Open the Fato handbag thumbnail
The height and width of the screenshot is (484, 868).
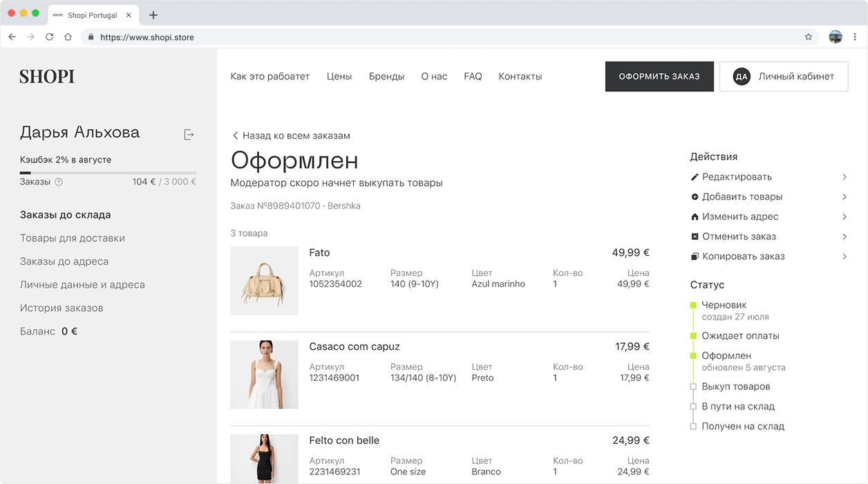264,281
